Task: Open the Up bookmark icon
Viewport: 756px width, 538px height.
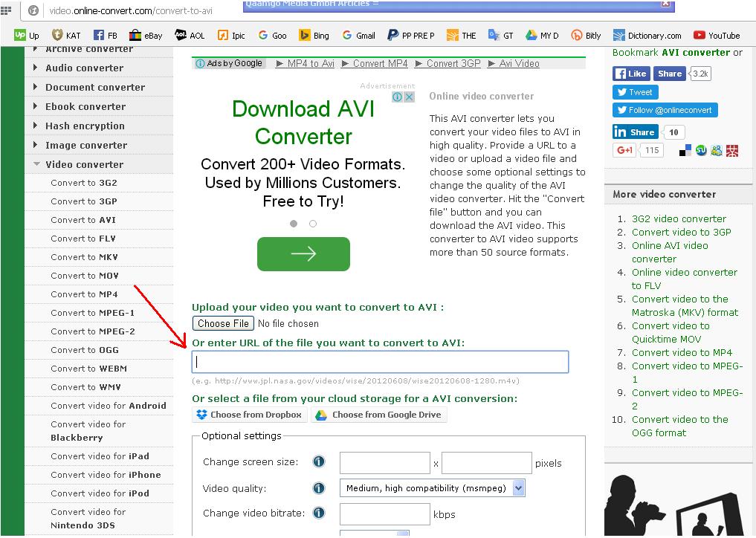Action: 27,35
